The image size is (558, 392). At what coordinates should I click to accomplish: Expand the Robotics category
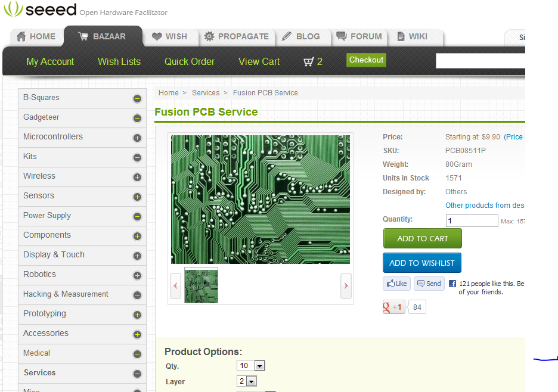137,275
